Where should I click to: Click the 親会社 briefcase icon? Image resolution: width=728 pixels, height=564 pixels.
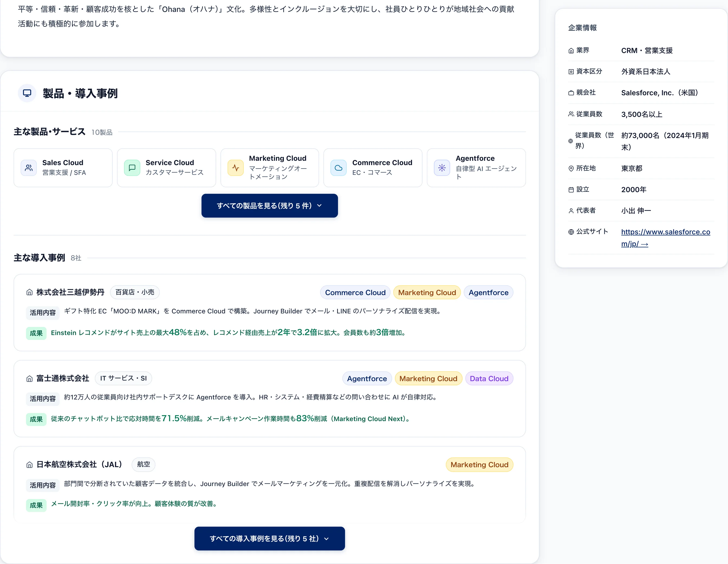point(571,93)
